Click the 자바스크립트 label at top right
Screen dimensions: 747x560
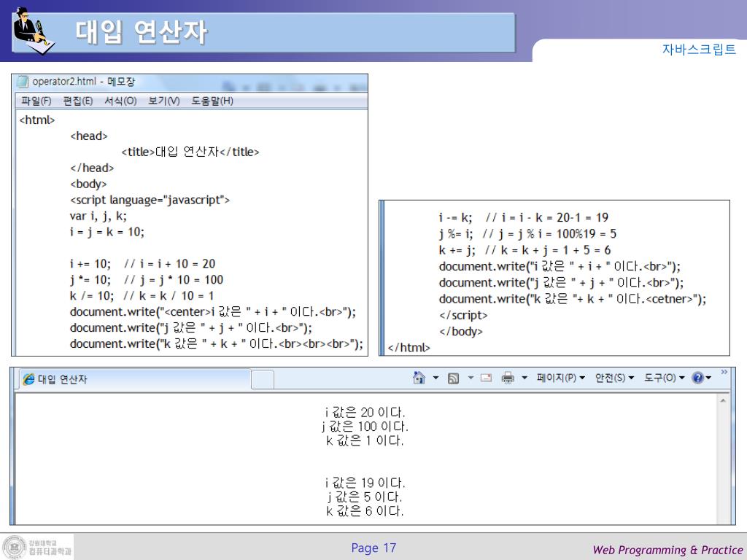tap(699, 49)
